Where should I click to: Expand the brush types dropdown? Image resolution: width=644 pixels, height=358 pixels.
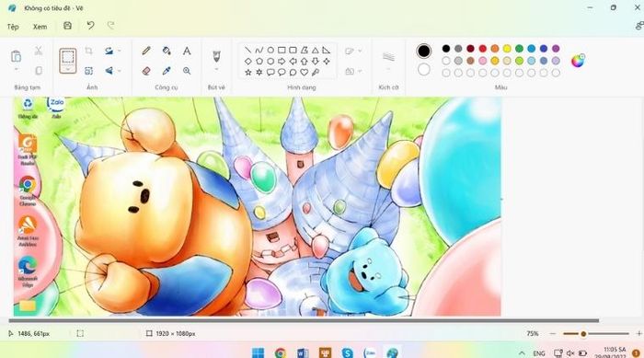click(216, 69)
